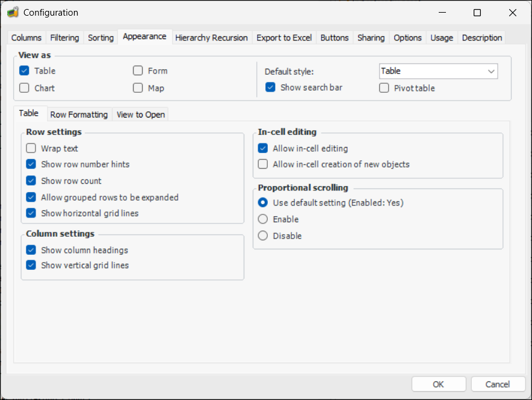Open the Export to Excel tab
The width and height of the screenshot is (532, 400).
pyautogui.click(x=284, y=37)
